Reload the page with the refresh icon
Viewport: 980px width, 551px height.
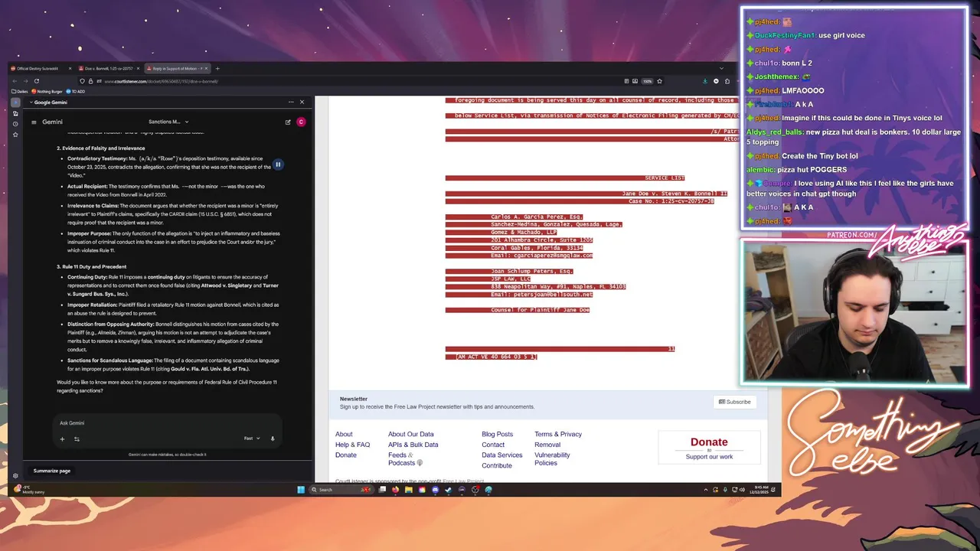36,81
